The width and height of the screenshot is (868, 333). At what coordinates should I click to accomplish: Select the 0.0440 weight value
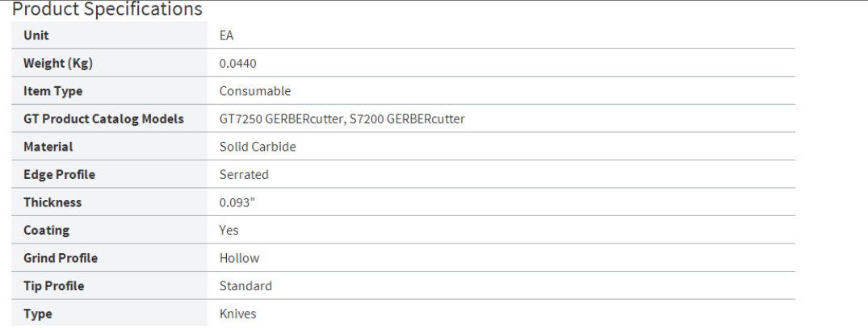pos(238,64)
